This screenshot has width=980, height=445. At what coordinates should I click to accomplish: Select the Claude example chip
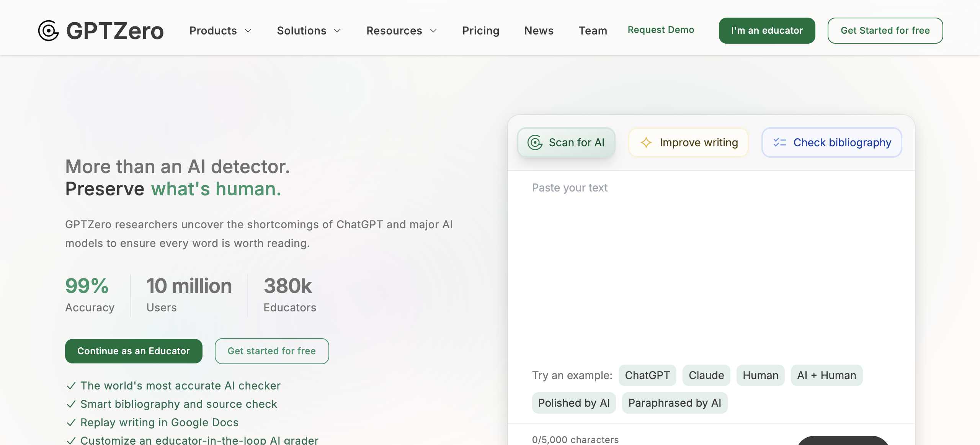706,375
